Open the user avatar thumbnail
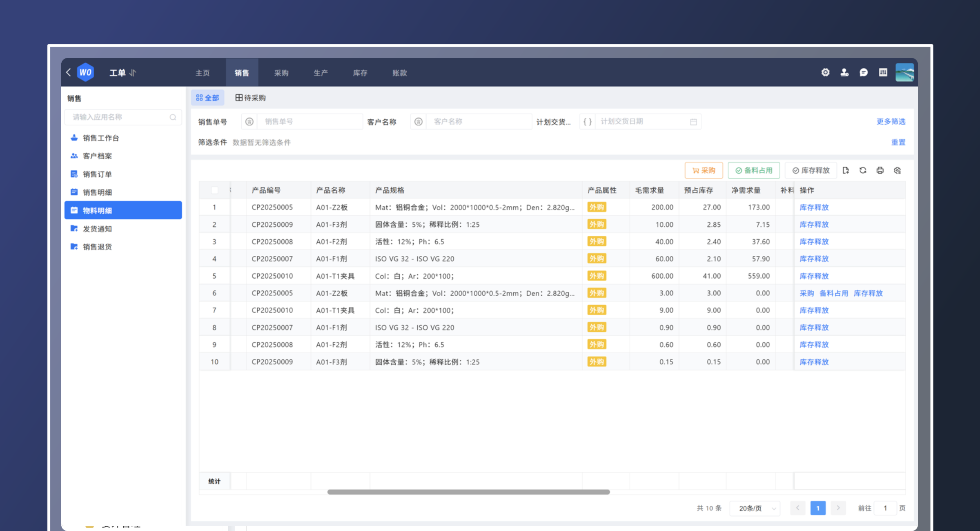This screenshot has height=531, width=980. 904,72
